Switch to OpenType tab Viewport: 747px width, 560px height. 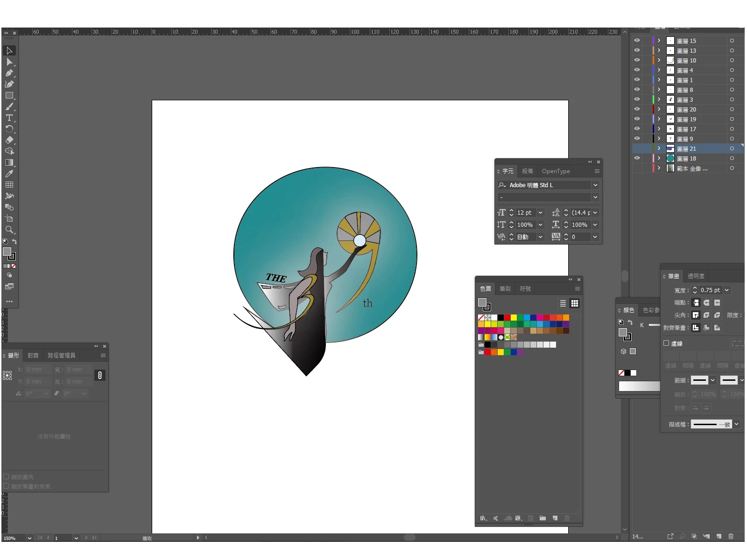point(556,171)
